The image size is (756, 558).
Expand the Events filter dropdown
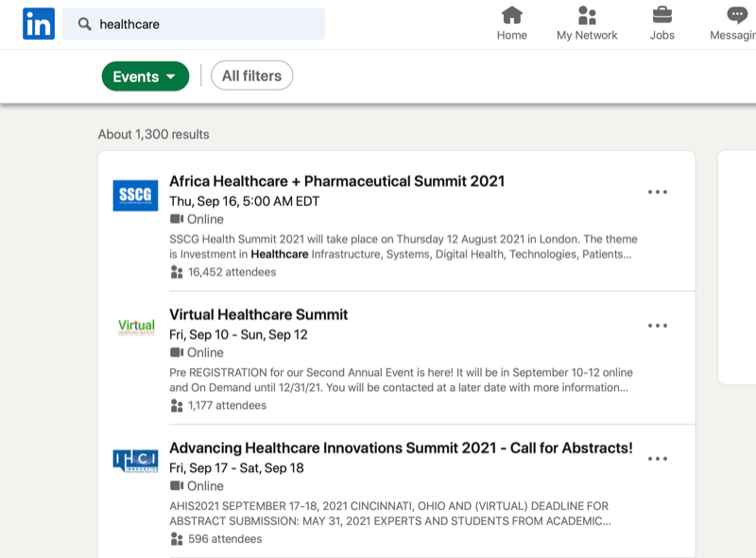point(146,76)
